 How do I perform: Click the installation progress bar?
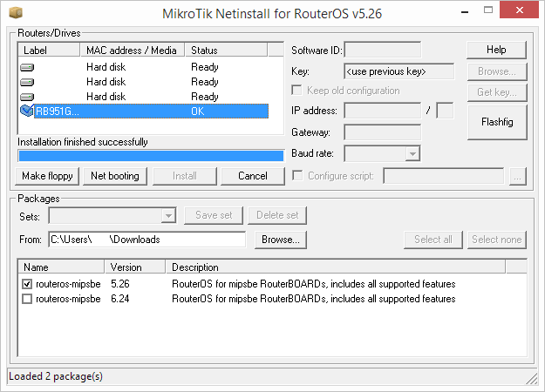coord(150,156)
